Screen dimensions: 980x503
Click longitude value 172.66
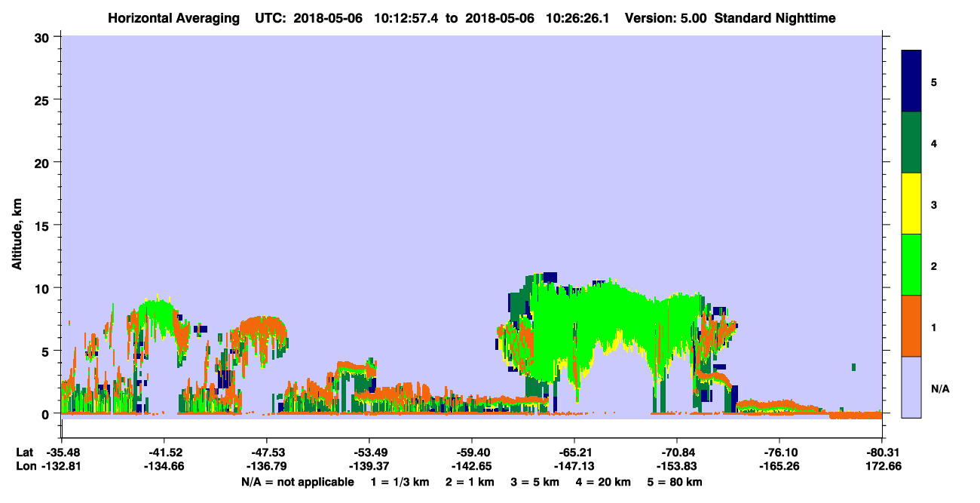click(882, 467)
